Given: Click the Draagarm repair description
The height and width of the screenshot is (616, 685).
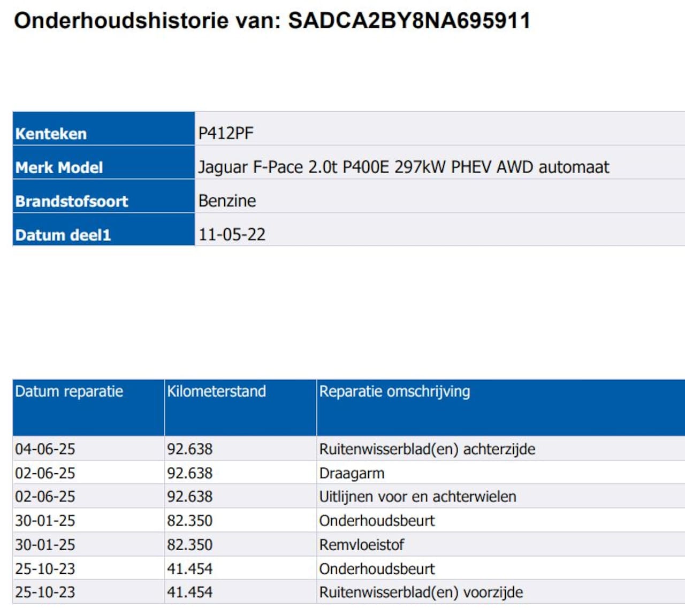Looking at the screenshot, I should click(352, 473).
